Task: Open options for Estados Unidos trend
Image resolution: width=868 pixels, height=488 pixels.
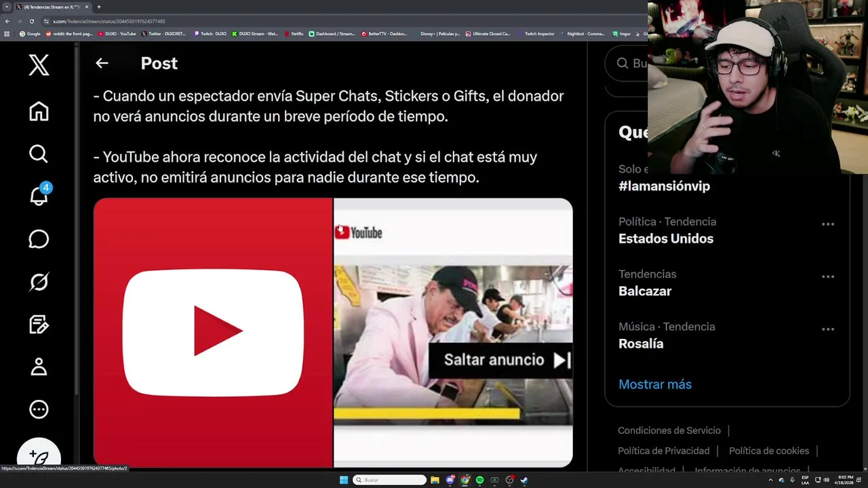Action: click(828, 224)
